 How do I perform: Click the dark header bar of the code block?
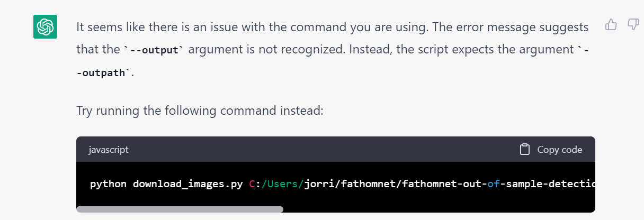coord(336,149)
